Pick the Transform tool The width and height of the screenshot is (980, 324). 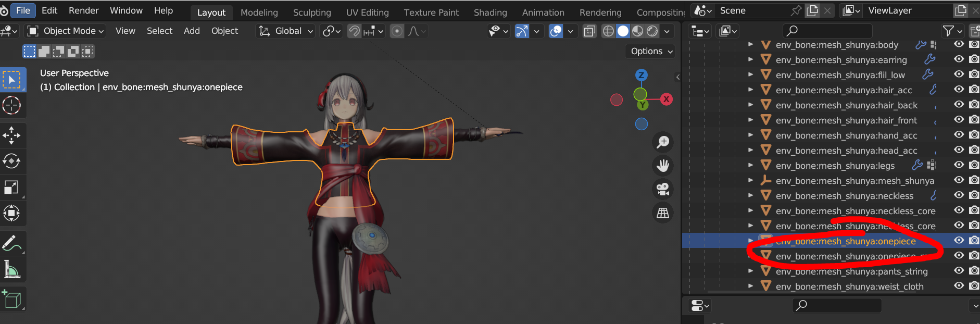coord(11,214)
